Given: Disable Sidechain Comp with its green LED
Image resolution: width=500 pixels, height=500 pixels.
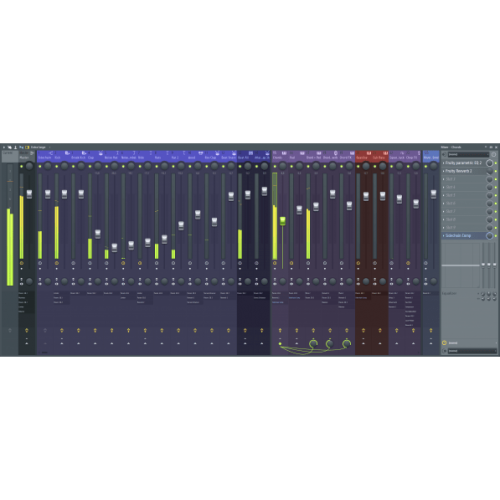Looking at the screenshot, I should pos(496,236).
